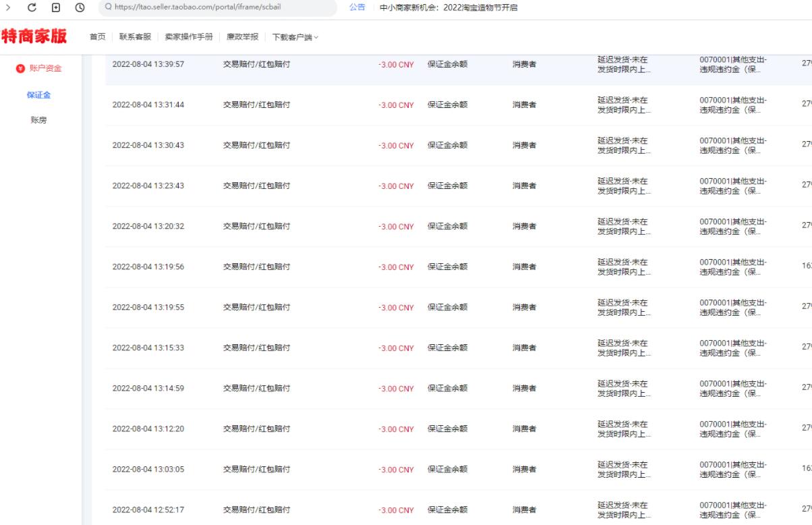The width and height of the screenshot is (812, 525).
Task: Click 0070001|其他支出 in the 12:52:17 row
Action: (733, 509)
